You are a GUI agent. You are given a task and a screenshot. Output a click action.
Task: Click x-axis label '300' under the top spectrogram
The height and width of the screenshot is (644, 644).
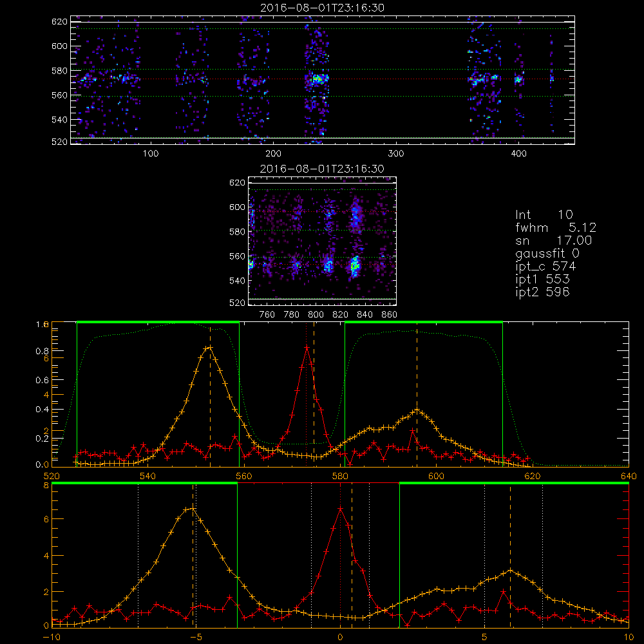point(396,154)
